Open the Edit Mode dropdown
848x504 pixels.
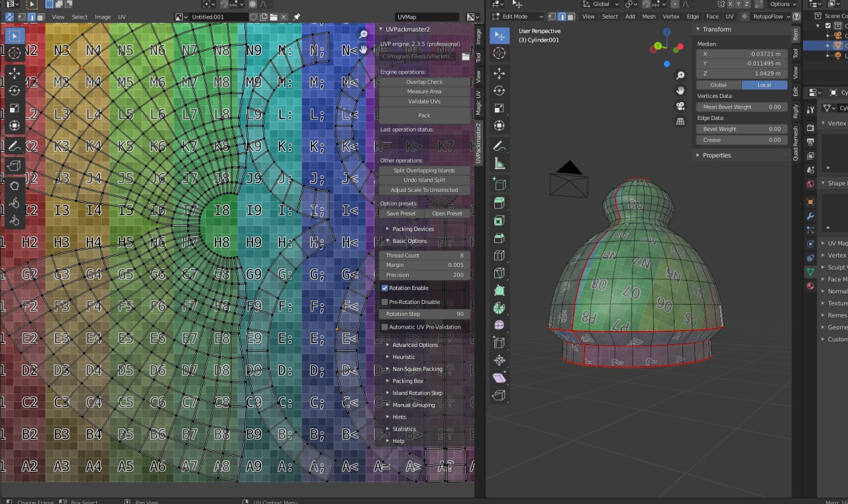point(518,17)
